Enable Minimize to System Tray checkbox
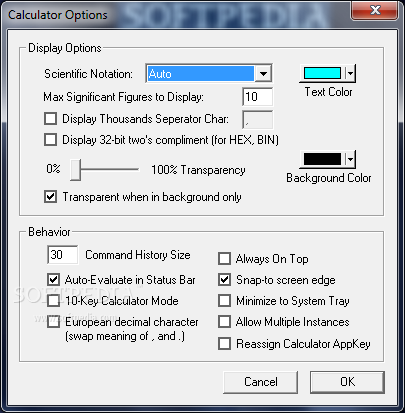Image resolution: width=405 pixels, height=413 pixels. (224, 301)
